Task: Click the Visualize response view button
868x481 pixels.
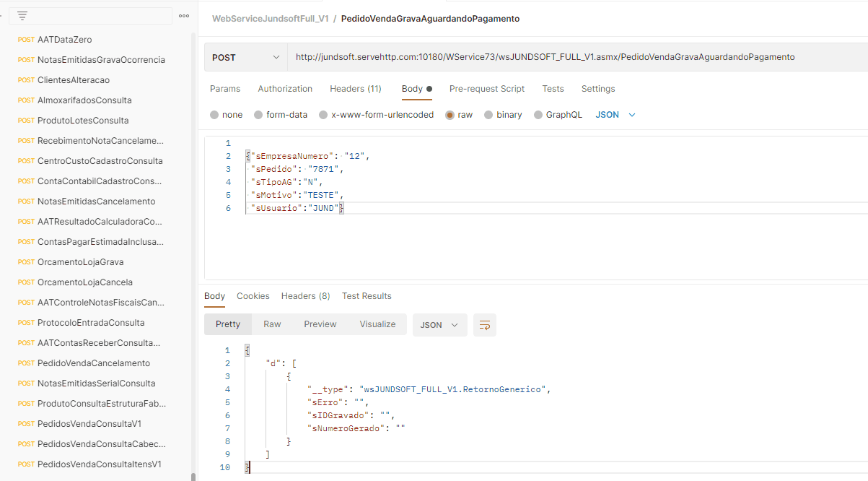Action: tap(377, 324)
